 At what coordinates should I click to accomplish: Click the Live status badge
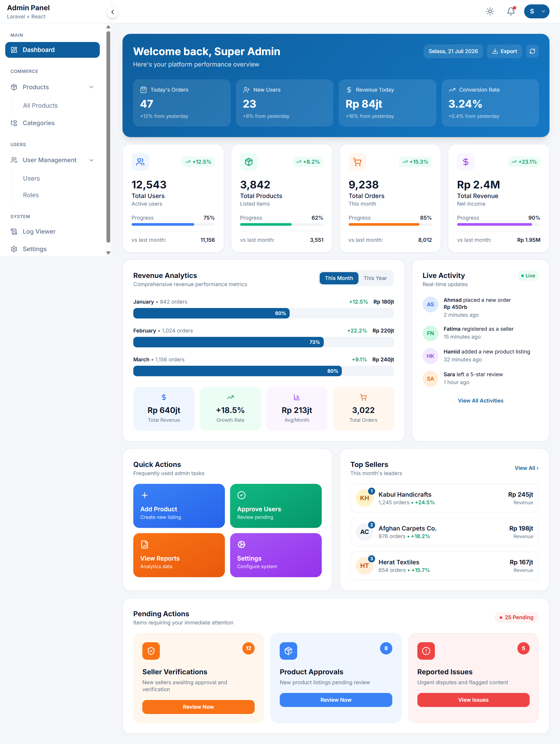pyautogui.click(x=528, y=276)
